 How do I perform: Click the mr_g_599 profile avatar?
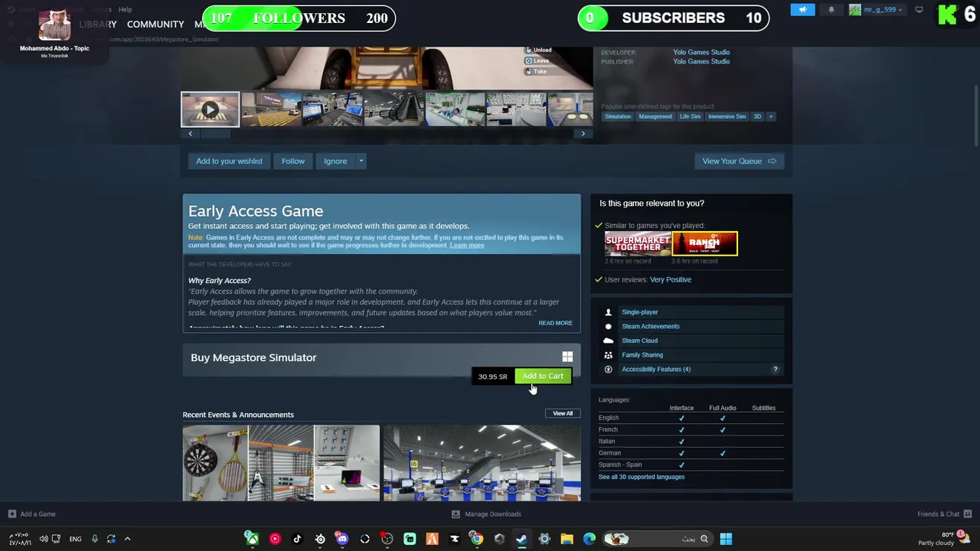click(855, 10)
